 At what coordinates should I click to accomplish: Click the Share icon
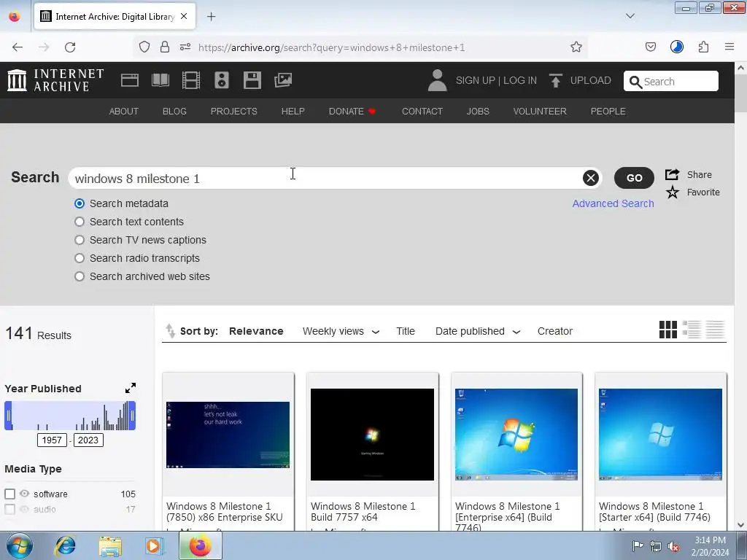[x=672, y=174]
